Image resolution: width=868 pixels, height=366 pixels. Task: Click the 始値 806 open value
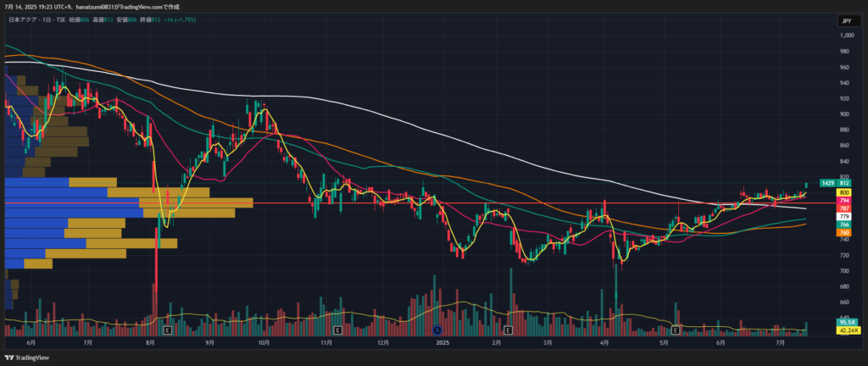78,19
